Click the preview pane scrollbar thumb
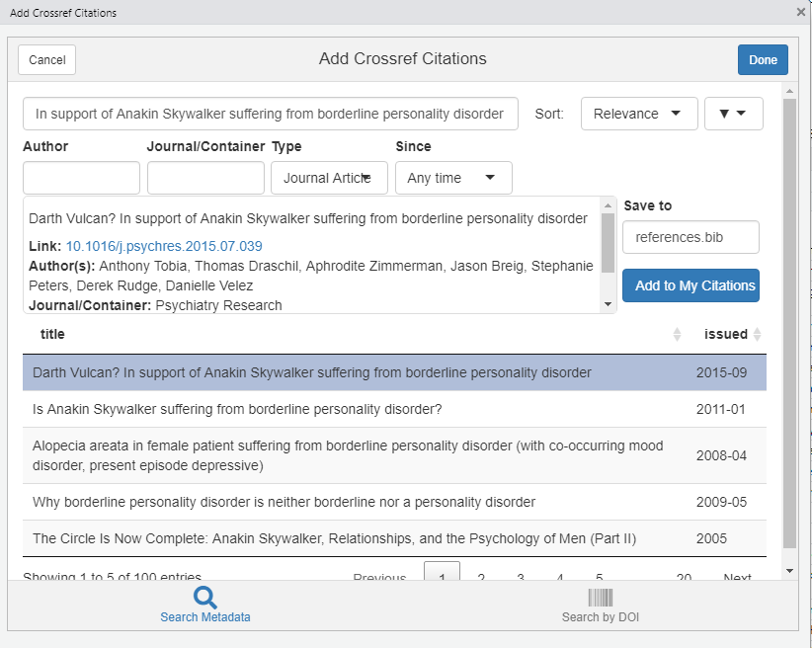 [x=608, y=242]
